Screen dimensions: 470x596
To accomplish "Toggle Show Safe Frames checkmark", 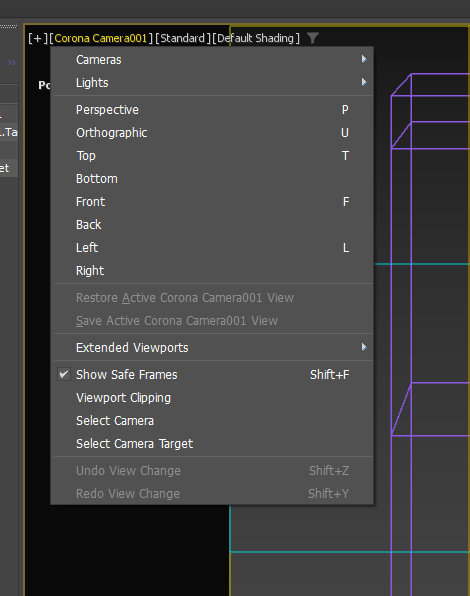I will (x=63, y=374).
